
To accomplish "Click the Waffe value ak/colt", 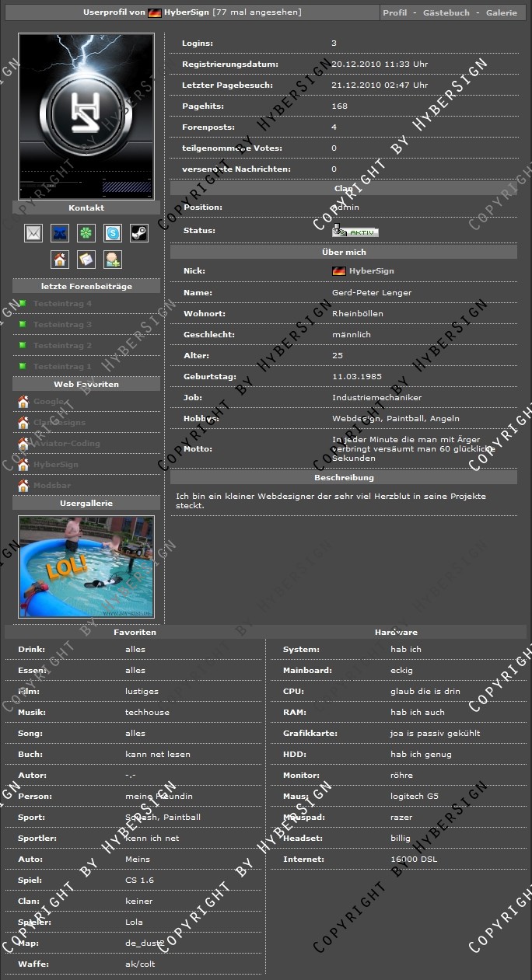I will click(x=140, y=964).
